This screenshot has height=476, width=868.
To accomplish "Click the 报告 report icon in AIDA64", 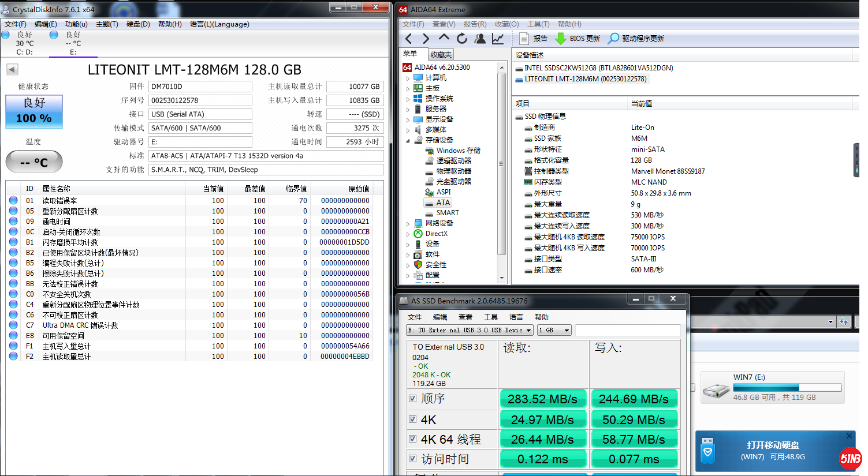I will tap(524, 39).
